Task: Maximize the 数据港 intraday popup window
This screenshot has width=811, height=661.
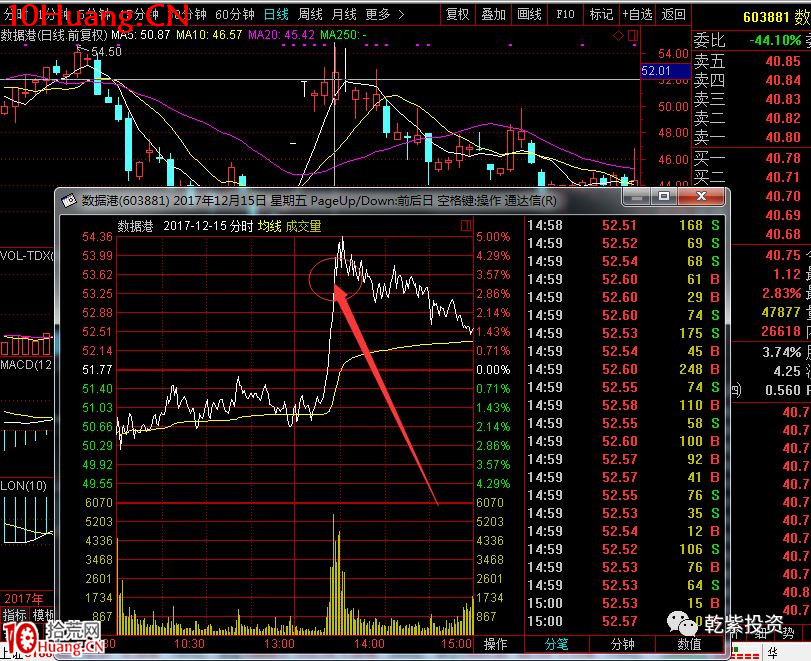Action: [664, 197]
